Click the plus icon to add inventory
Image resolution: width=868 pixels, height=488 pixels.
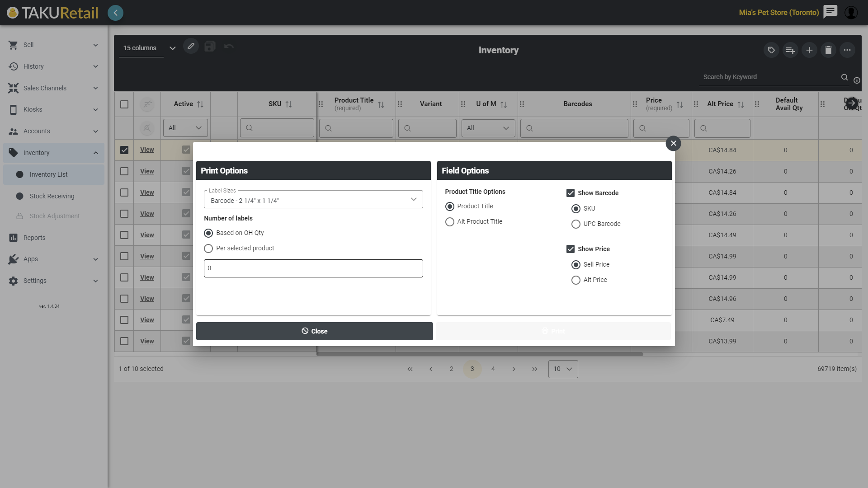point(809,50)
